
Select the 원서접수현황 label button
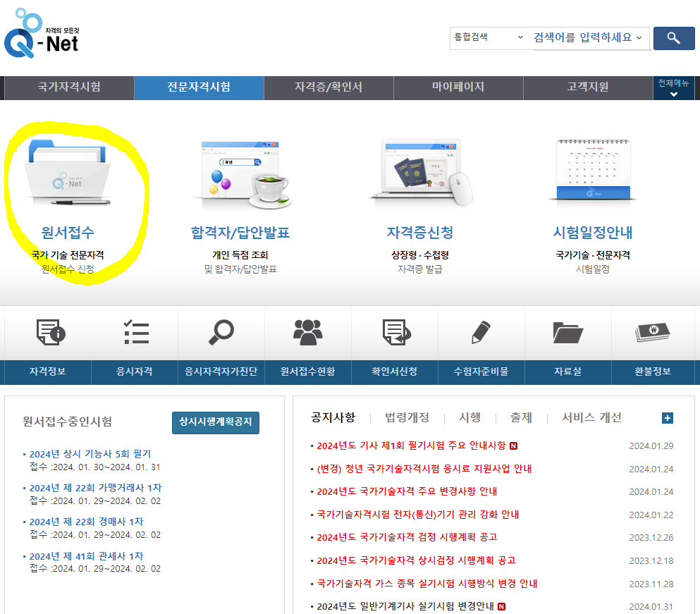tap(307, 372)
